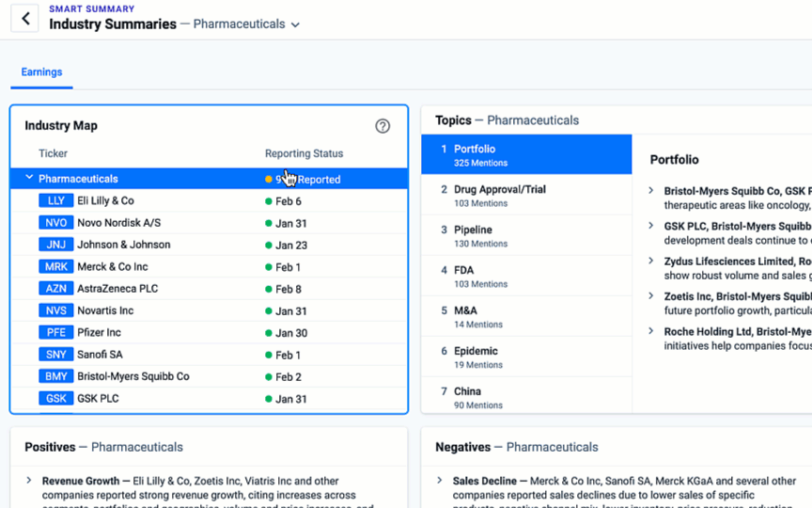Viewport: 812px width, 508px height.
Task: Click Eli Lilly & Co company name
Action: coord(105,200)
